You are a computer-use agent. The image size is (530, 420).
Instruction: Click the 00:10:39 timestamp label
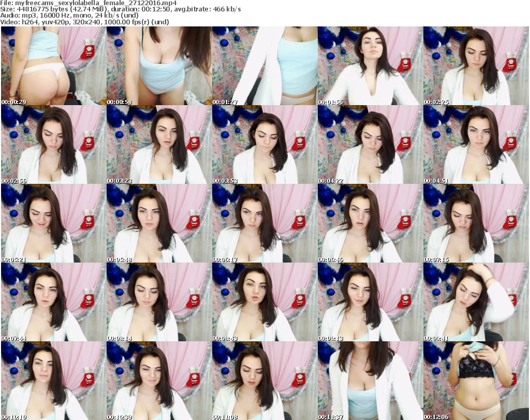tap(120, 417)
